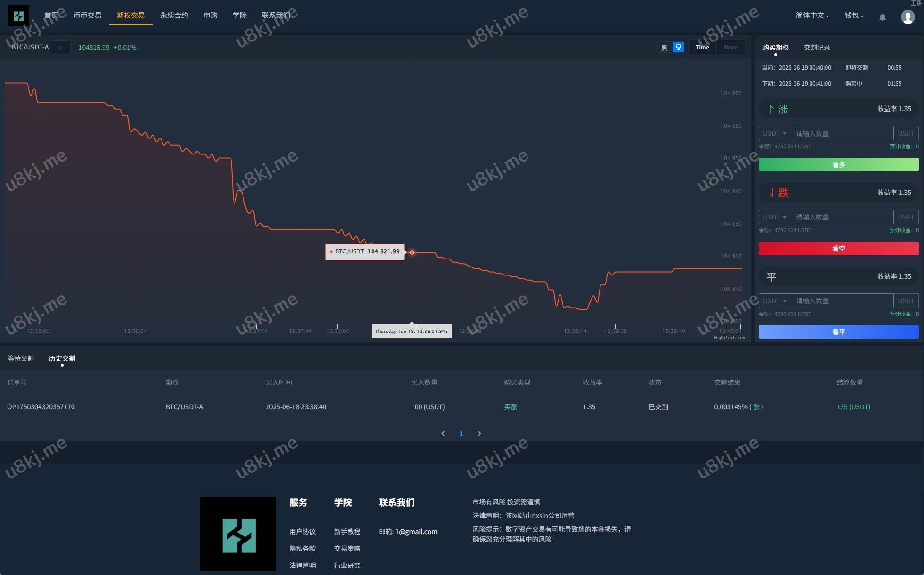This screenshot has width=924, height=575.
Task: Switch chart to More mode
Action: coord(730,48)
